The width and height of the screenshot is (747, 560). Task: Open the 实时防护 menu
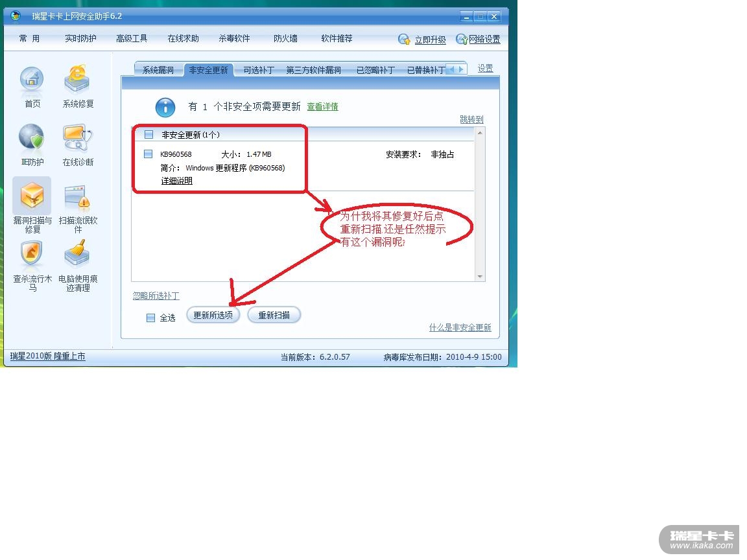pos(80,39)
